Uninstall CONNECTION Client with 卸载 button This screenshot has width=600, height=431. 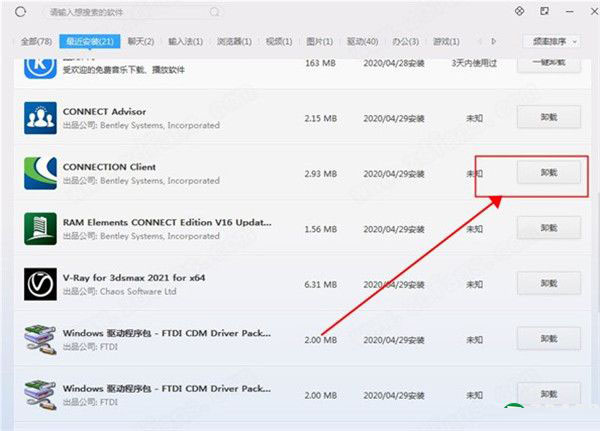coord(549,173)
